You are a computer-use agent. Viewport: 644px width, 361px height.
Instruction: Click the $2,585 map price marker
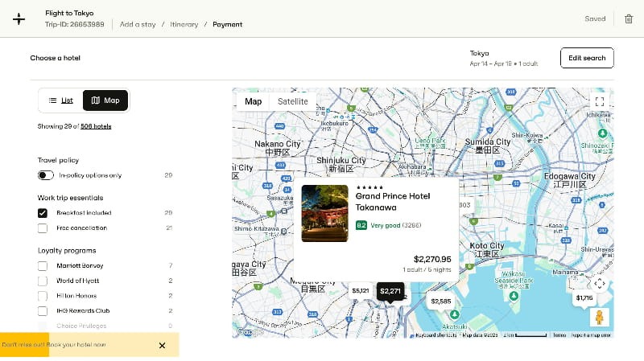point(440,302)
